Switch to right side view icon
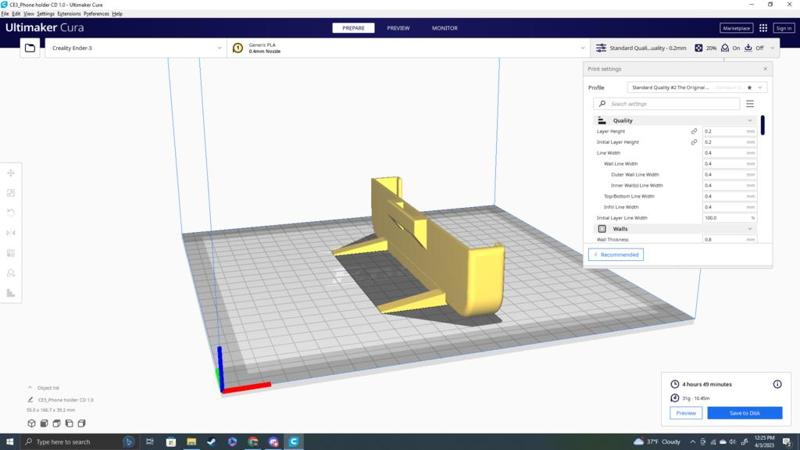Viewport: 800px width, 450px height. (82, 423)
